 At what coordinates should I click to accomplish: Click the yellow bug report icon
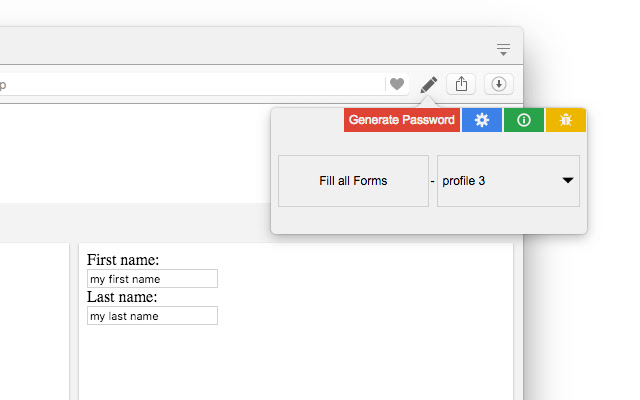pyautogui.click(x=566, y=120)
